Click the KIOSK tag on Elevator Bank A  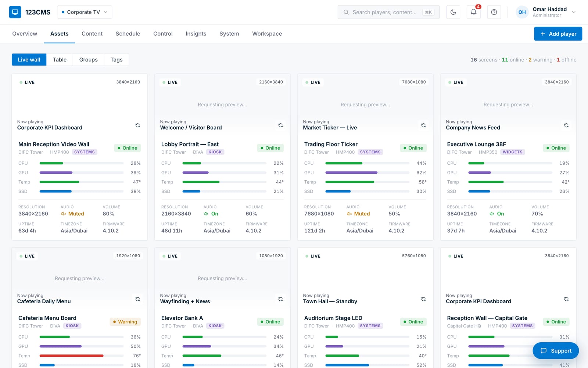pyautogui.click(x=215, y=326)
